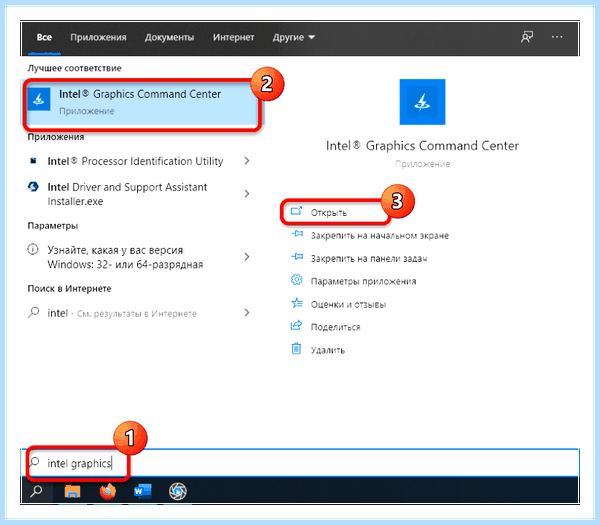
Task: Open the three-dots options menu
Action: pyautogui.click(x=557, y=37)
